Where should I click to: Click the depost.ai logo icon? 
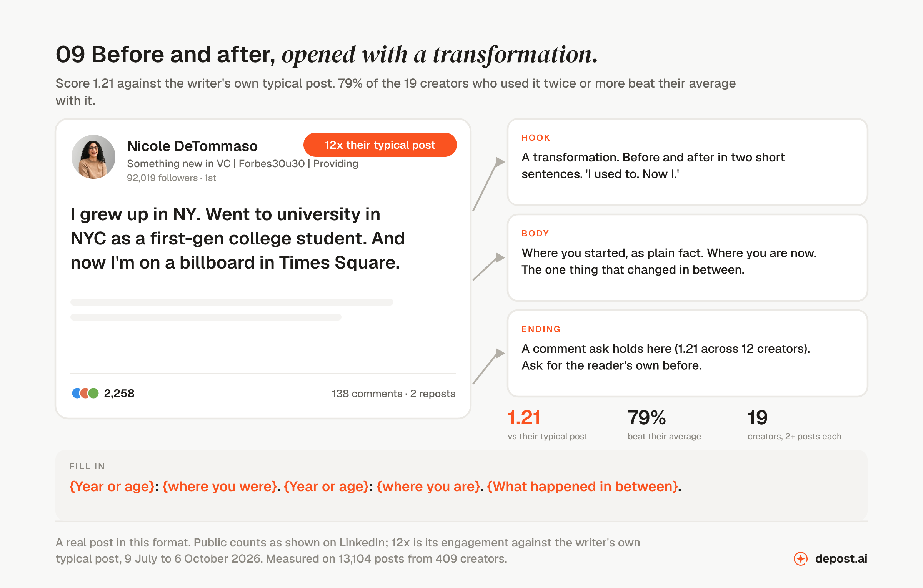click(x=801, y=558)
